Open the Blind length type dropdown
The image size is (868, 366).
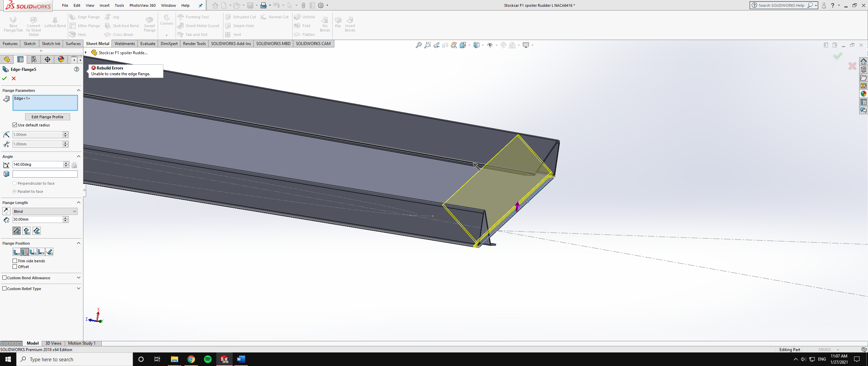pyautogui.click(x=45, y=211)
